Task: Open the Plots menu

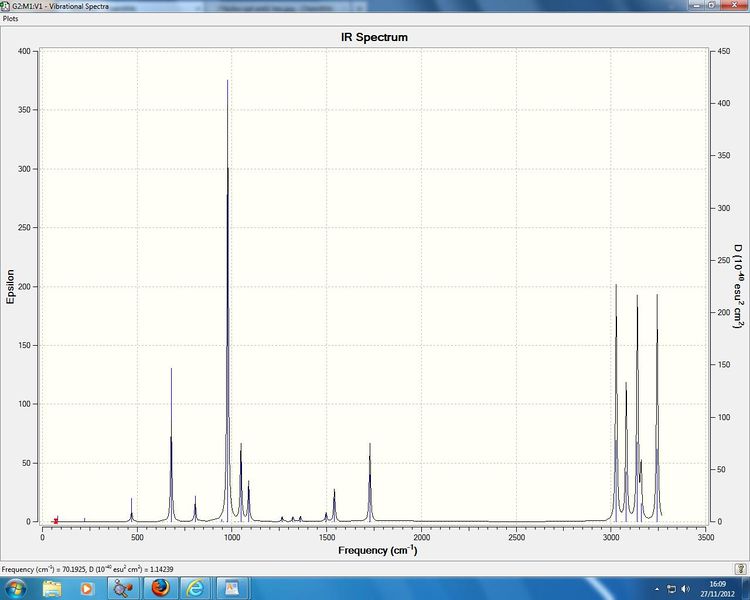Action: tap(11, 19)
